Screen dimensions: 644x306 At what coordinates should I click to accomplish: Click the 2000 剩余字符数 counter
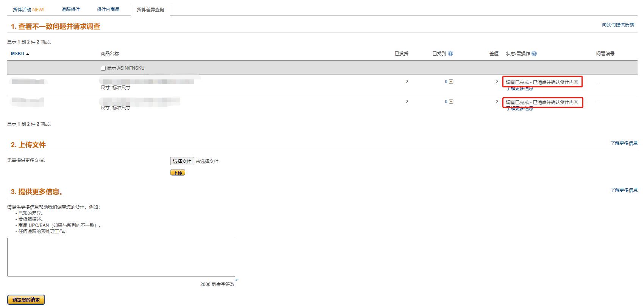(x=217, y=284)
